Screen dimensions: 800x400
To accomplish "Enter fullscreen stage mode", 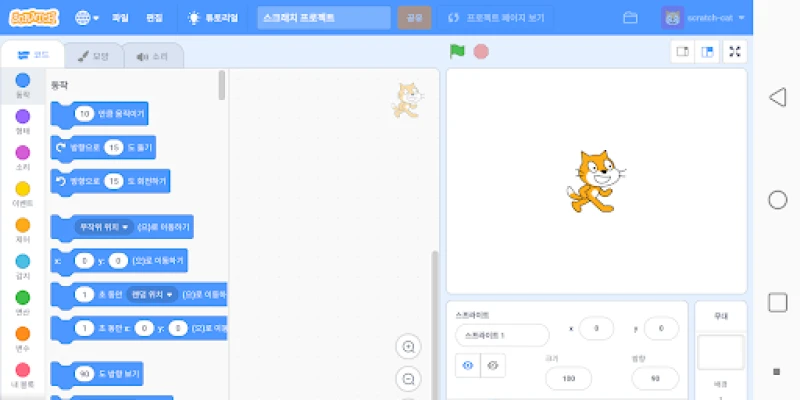I will pos(736,52).
